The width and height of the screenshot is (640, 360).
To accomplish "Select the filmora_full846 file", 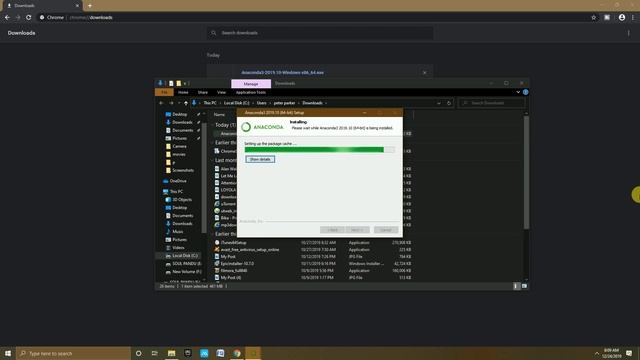I will 234,271.
